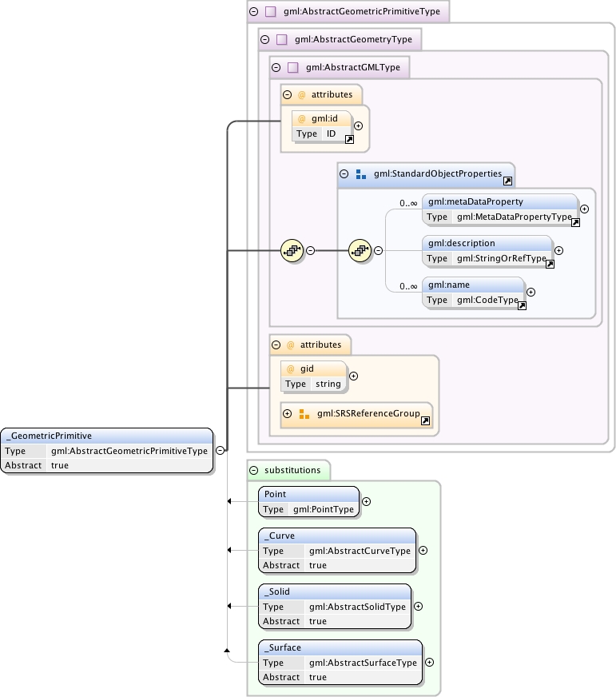Select the _Surface element header

click(x=340, y=648)
